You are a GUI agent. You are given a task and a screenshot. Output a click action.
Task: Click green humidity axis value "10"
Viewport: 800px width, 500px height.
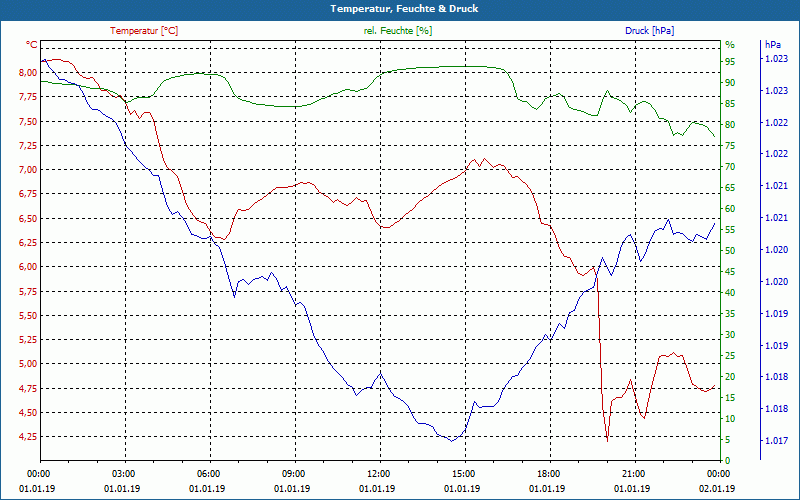(730, 419)
